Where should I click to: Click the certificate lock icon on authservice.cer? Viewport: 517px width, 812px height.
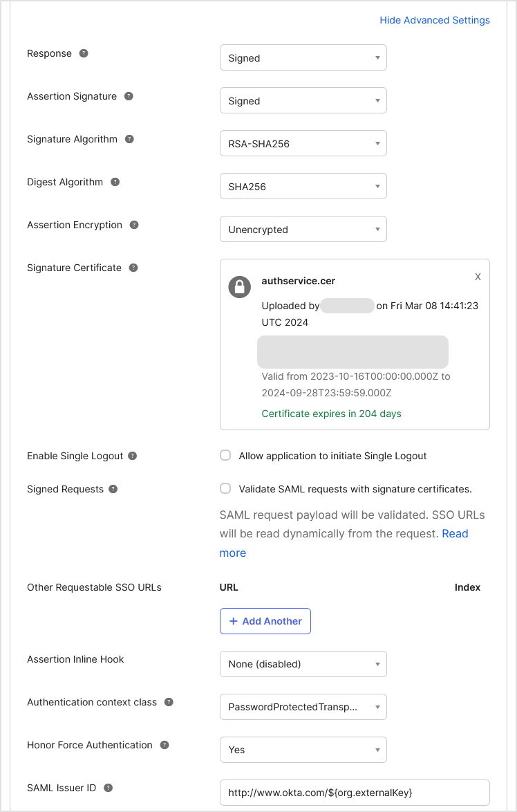tap(239, 287)
